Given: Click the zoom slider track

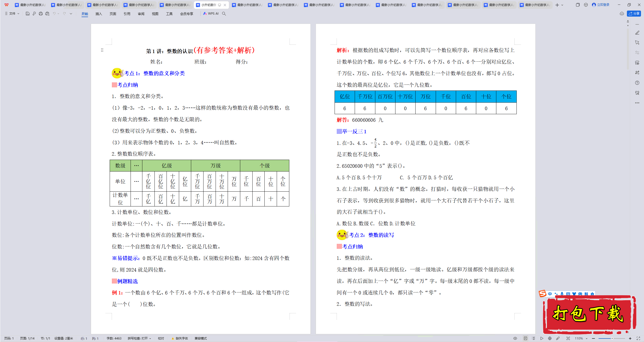Looking at the screenshot, I should click(612, 338).
